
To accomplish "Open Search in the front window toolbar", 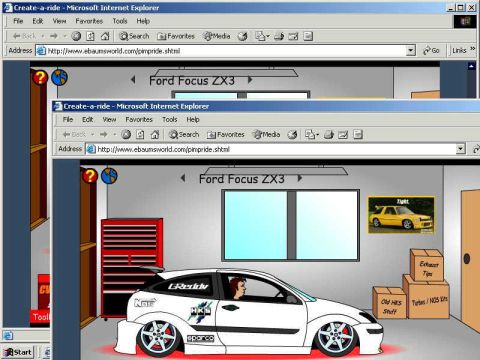I will [x=184, y=134].
